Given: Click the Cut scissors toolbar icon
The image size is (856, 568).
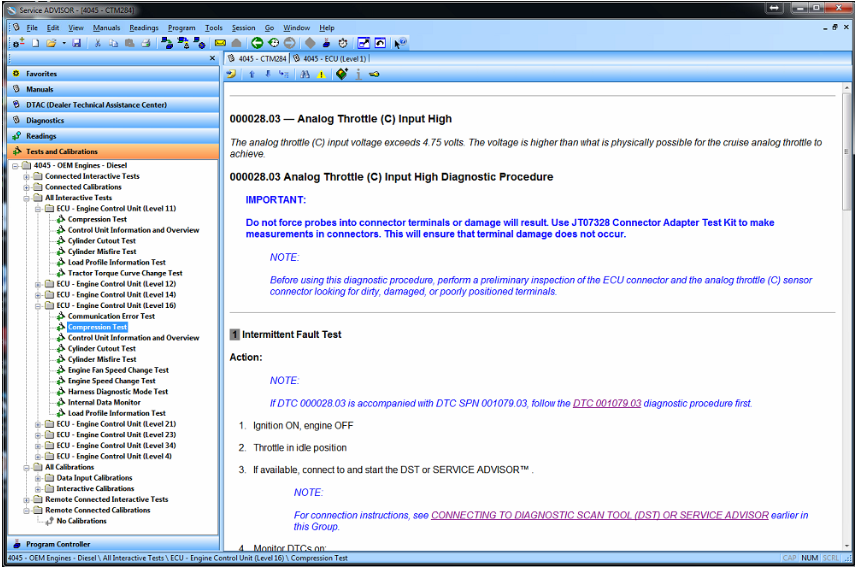Looking at the screenshot, I should (x=98, y=43).
